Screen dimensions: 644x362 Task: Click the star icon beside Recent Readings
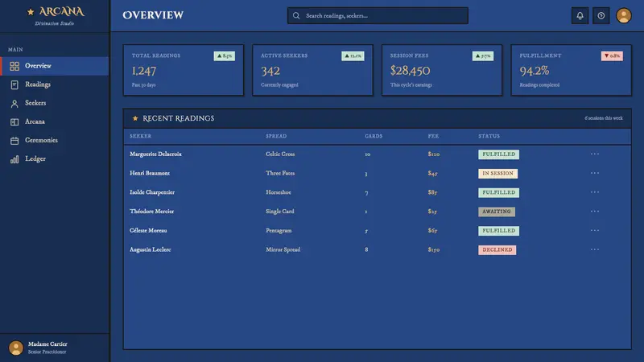tap(135, 118)
